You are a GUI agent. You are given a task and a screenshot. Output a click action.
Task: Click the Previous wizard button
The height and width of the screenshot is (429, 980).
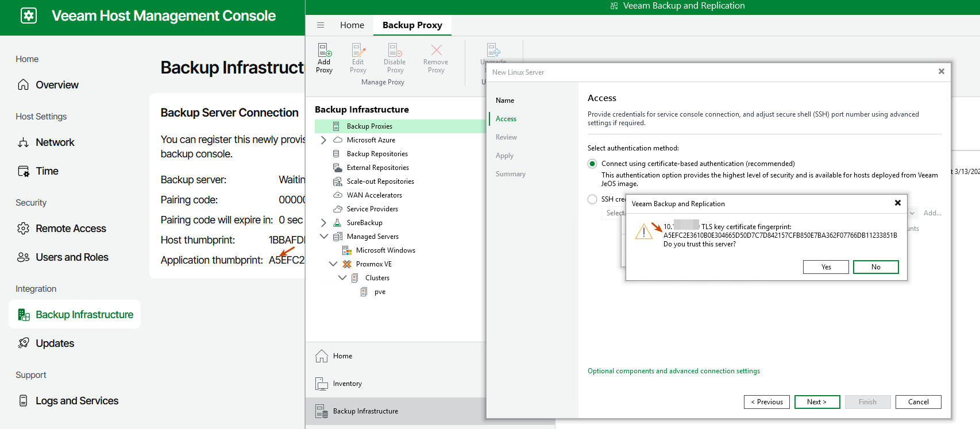pos(767,402)
